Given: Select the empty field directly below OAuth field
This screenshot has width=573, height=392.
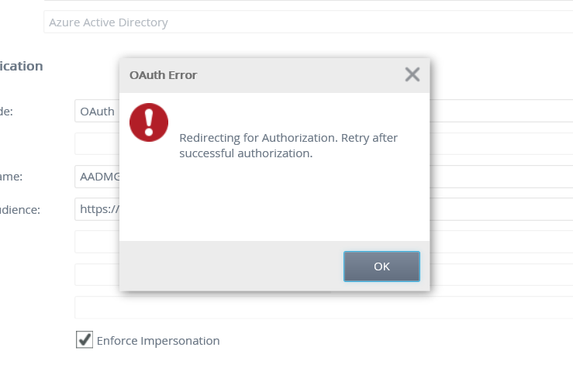Looking at the screenshot, I should (97, 144).
